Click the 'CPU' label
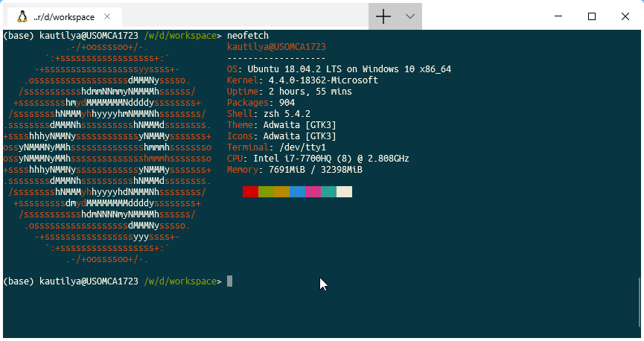 click(x=235, y=159)
